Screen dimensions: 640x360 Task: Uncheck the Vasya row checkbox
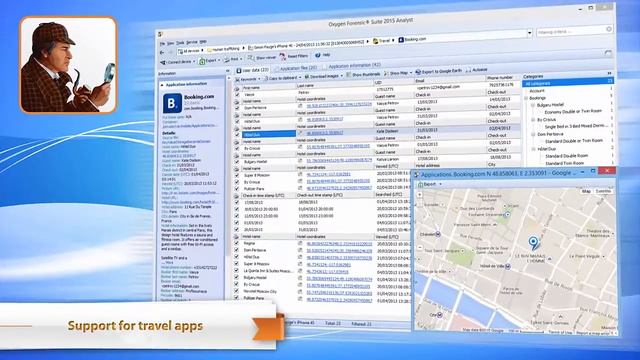(x=237, y=95)
